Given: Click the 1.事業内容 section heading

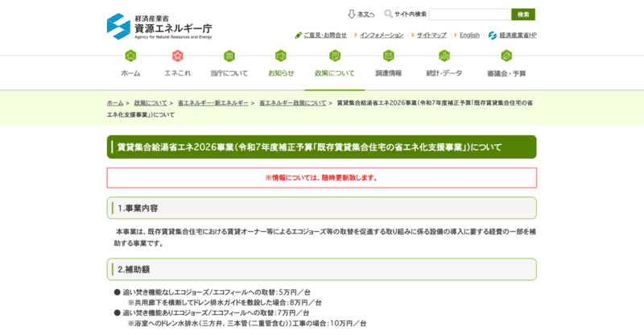Looking at the screenshot, I should click(321, 208).
